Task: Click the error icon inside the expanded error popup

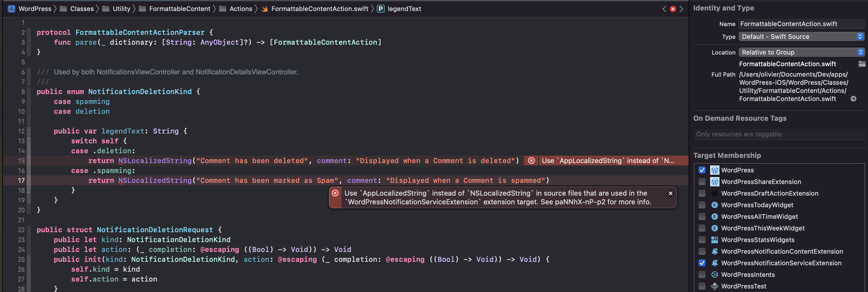Action: tap(335, 193)
